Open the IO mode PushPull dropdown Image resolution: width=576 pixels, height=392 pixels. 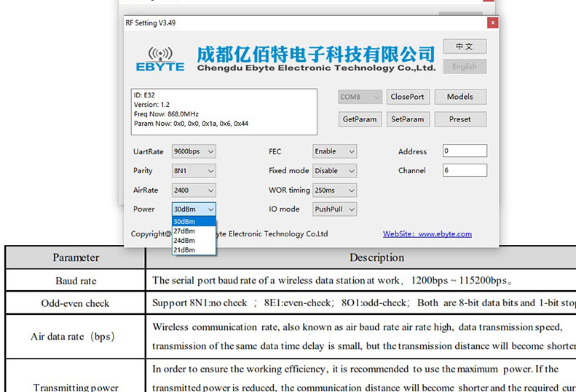335,209
